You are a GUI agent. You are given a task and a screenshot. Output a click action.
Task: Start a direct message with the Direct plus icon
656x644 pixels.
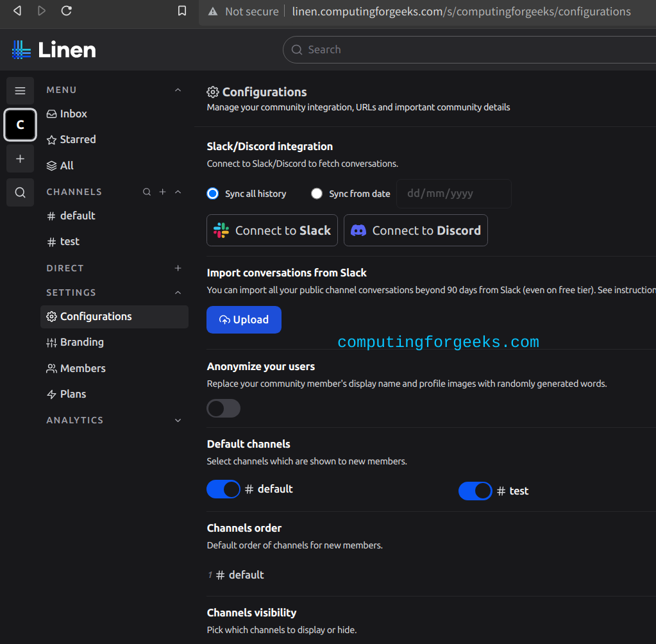click(x=178, y=268)
